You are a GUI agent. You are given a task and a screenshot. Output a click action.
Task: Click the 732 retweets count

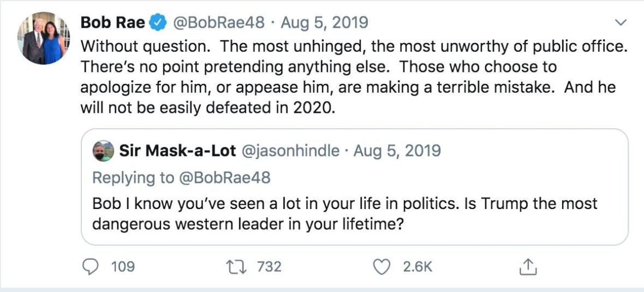(x=269, y=266)
